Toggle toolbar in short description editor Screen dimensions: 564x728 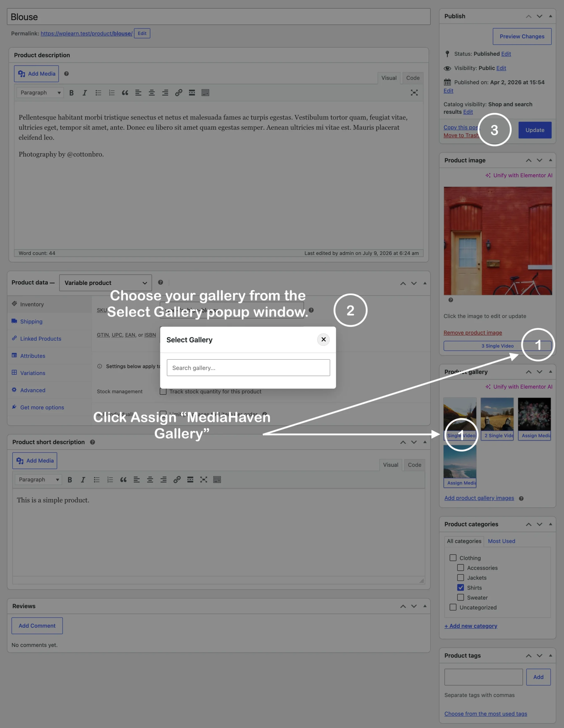(x=217, y=480)
